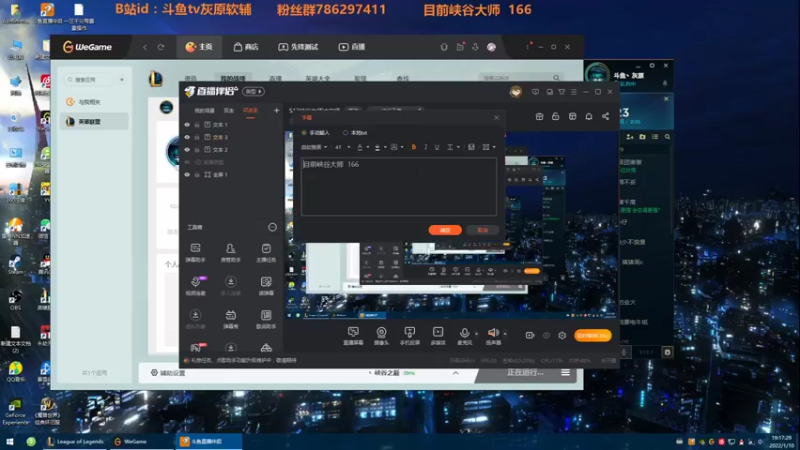
Task: Add 多媒体 media source
Action: (x=438, y=336)
